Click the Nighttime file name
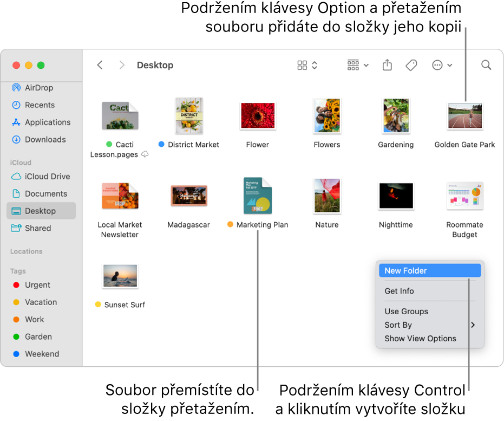The height and width of the screenshot is (421, 504). coord(396,225)
